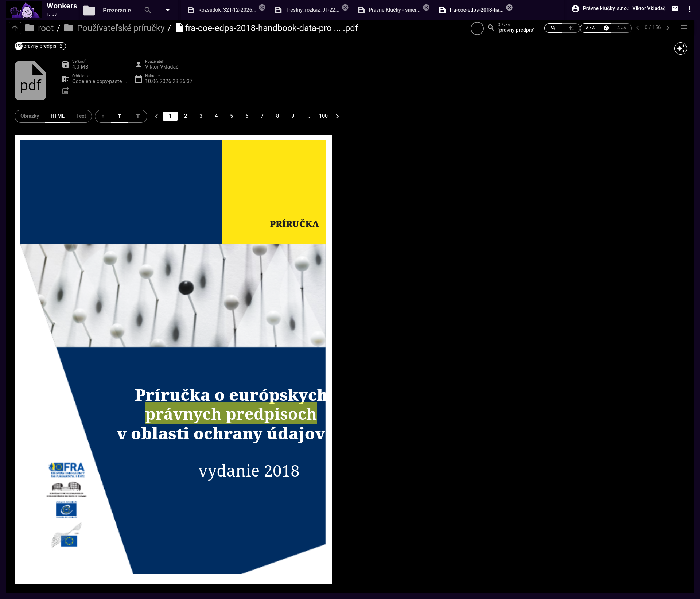This screenshot has width=700, height=599.
Task: Click the user person icon
Action: coord(139,65)
